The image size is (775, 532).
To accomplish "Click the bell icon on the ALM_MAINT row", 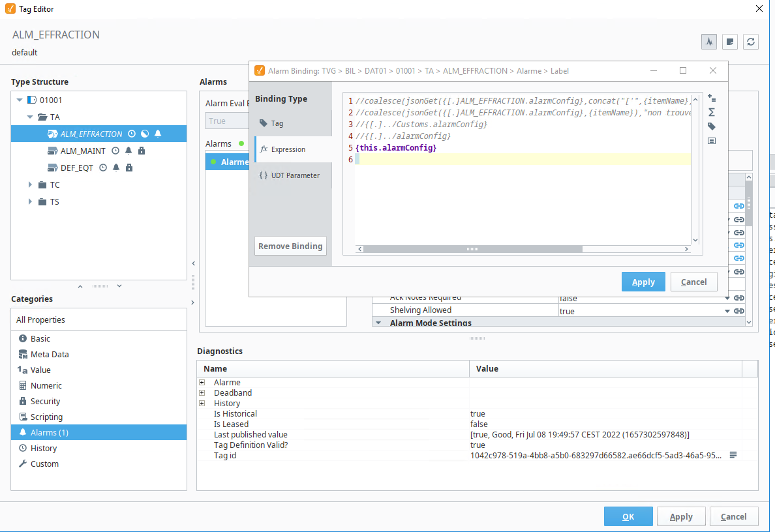I will 129,151.
